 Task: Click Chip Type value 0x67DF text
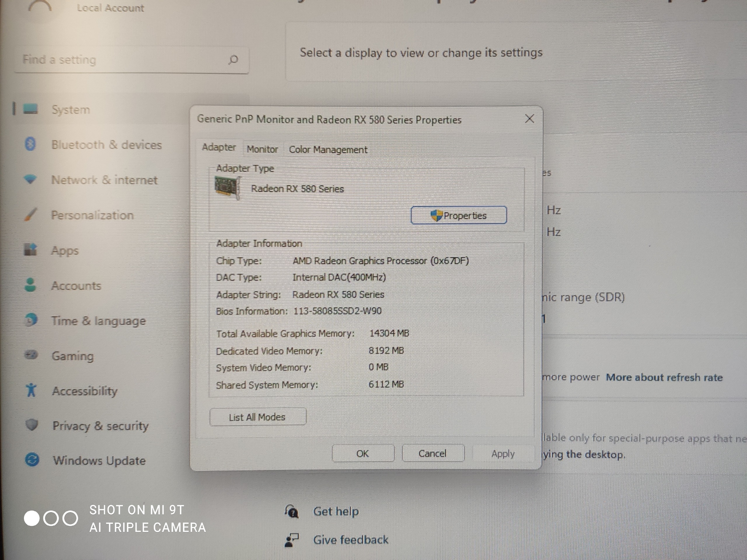point(381,260)
